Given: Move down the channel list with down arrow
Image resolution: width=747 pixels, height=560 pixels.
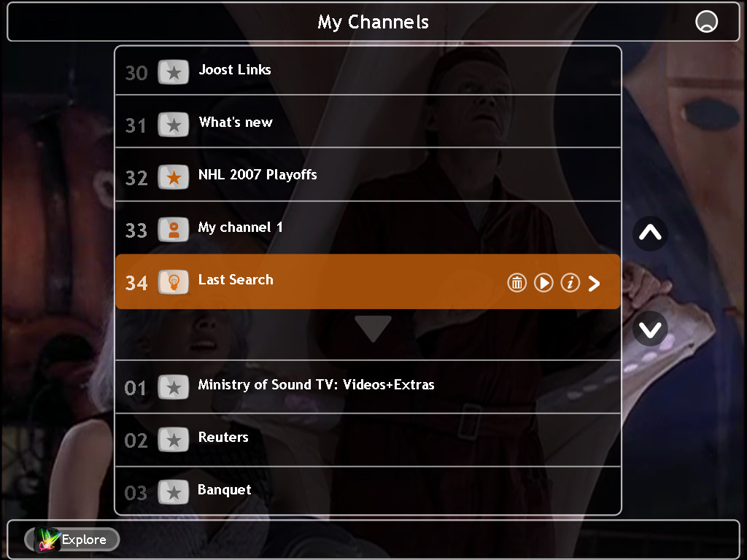Looking at the screenshot, I should pos(650,329).
